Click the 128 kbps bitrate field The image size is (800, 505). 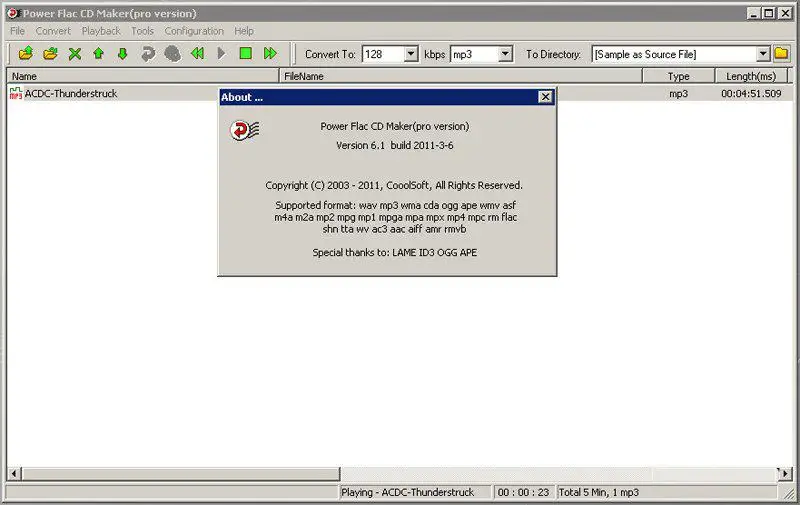click(x=383, y=54)
